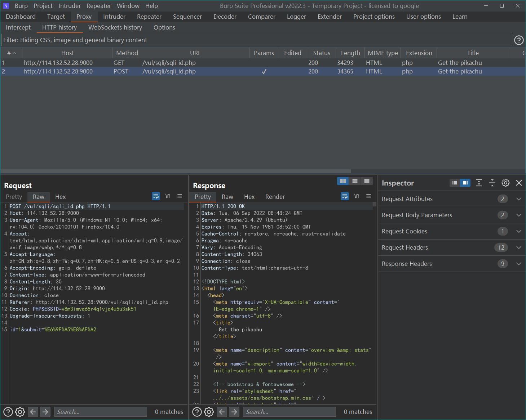Open Response search settings gear

pyautogui.click(x=209, y=412)
